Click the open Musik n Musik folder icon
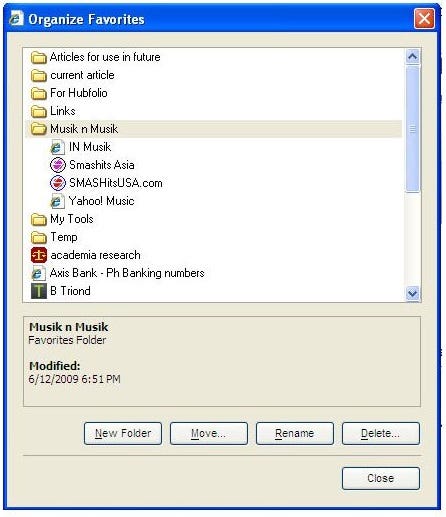The width and height of the screenshot is (446, 517). pos(39,129)
